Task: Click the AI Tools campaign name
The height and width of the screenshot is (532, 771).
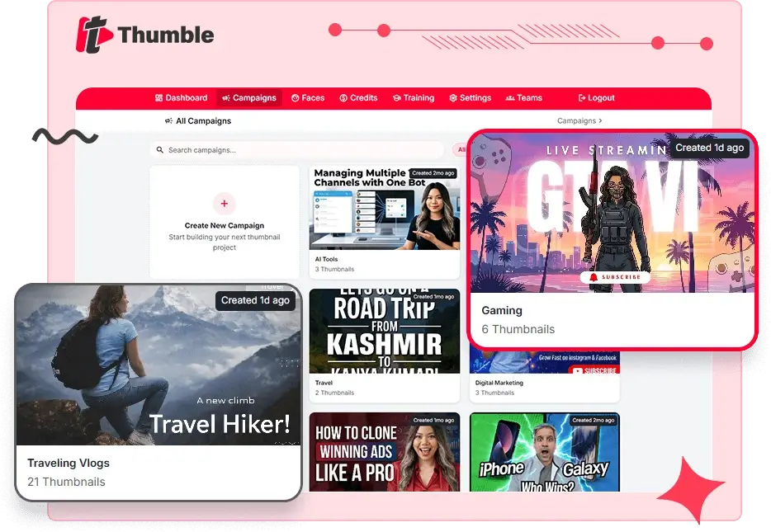Action: [x=327, y=259]
